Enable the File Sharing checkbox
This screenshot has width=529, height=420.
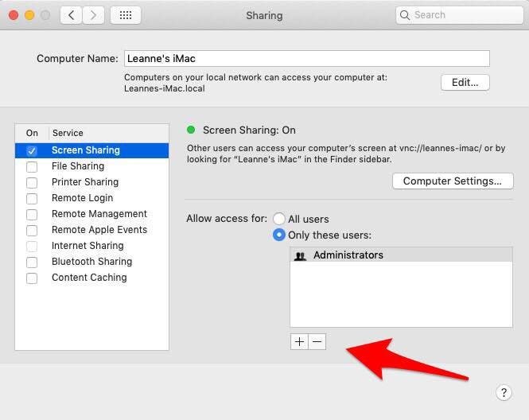pos(32,166)
